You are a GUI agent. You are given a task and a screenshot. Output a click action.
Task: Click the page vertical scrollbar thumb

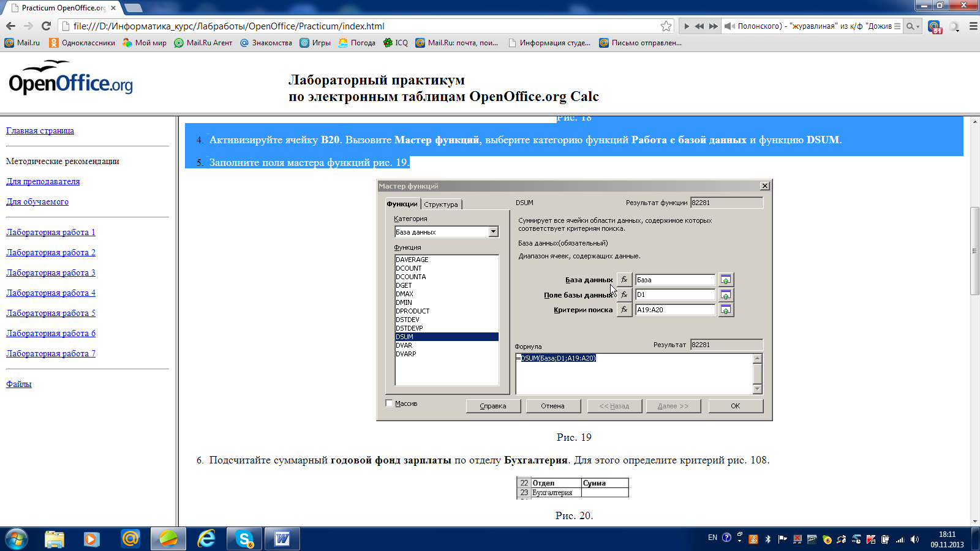click(x=974, y=251)
